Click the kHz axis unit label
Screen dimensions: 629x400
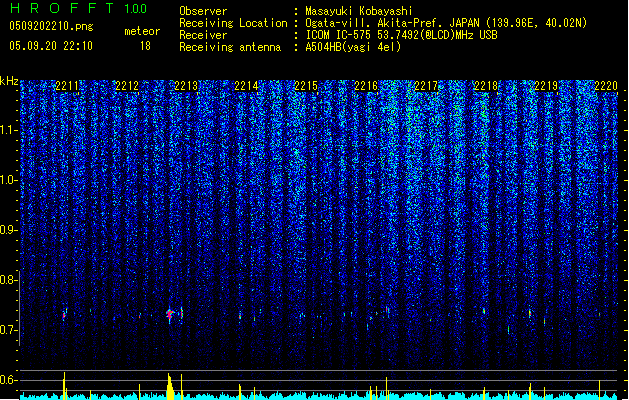click(9, 81)
